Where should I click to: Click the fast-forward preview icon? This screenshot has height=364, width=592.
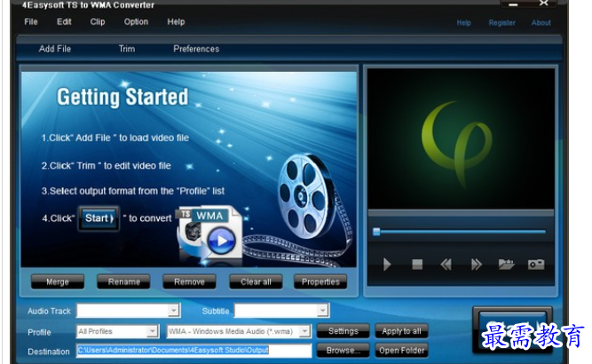476,265
